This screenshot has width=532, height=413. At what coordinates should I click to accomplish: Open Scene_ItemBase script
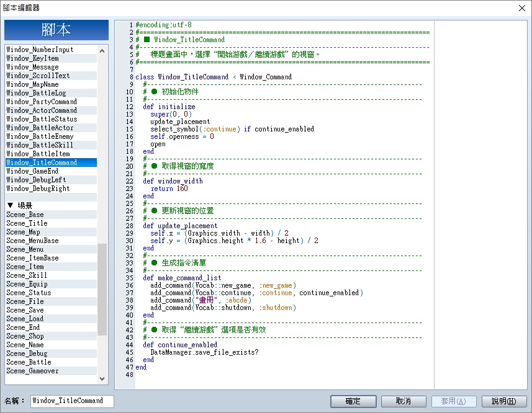tap(51, 258)
